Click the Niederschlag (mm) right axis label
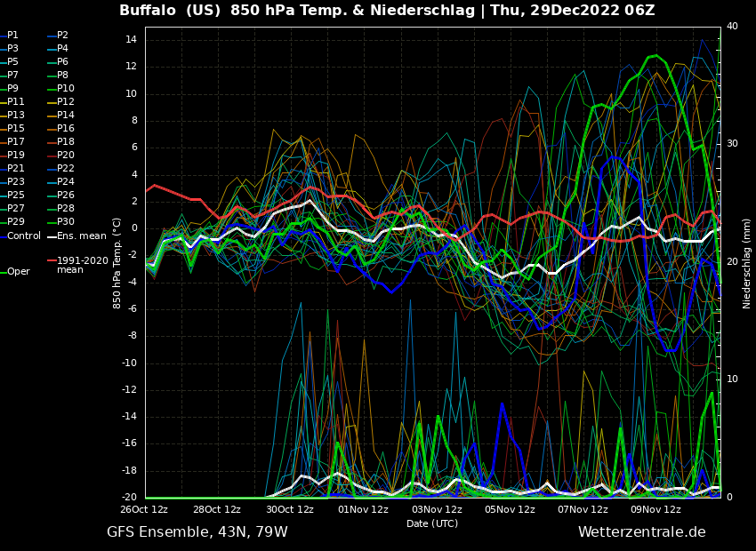 (747, 263)
